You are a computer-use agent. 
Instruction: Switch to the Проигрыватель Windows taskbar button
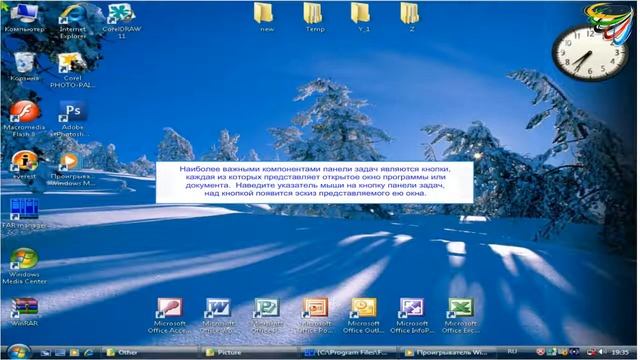coord(449,352)
